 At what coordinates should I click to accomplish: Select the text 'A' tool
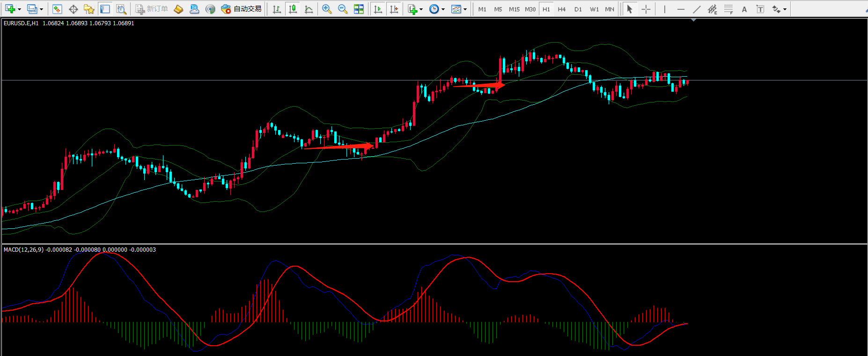(744, 9)
